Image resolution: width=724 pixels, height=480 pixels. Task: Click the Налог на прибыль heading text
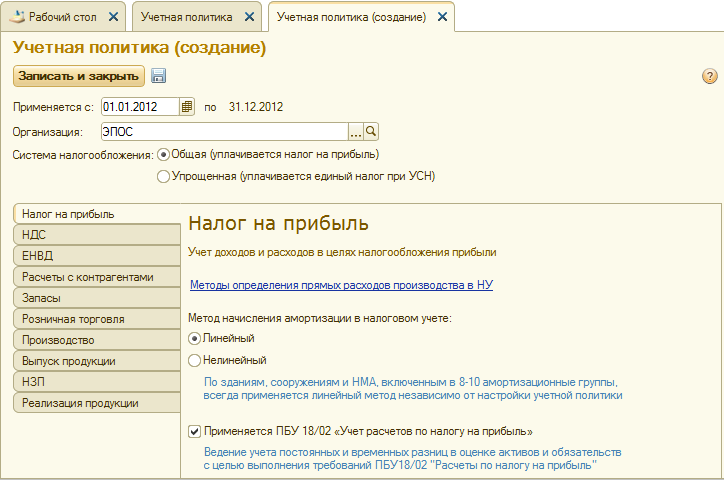[x=278, y=223]
